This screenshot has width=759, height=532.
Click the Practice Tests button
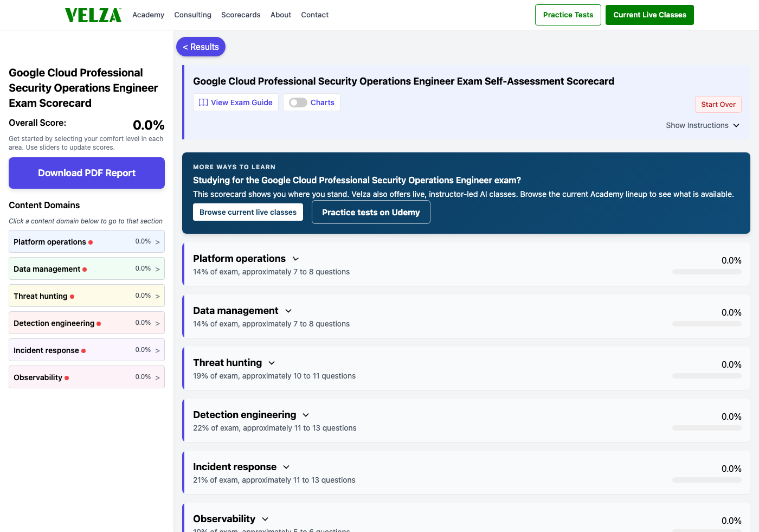[568, 15]
